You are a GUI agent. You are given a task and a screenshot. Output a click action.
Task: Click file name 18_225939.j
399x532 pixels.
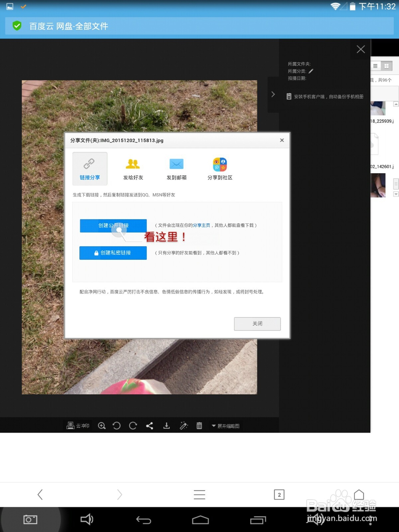pos(382,121)
